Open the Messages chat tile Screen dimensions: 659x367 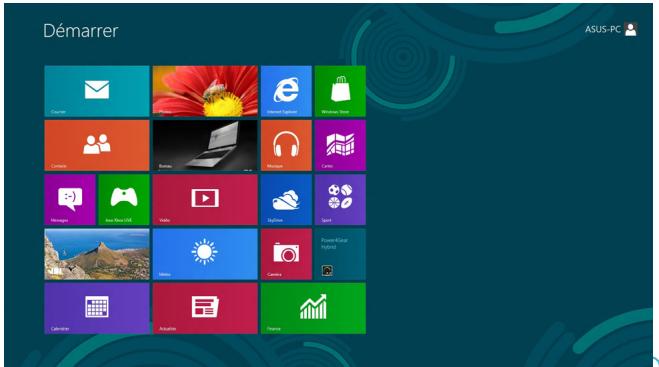pyautogui.click(x=70, y=199)
